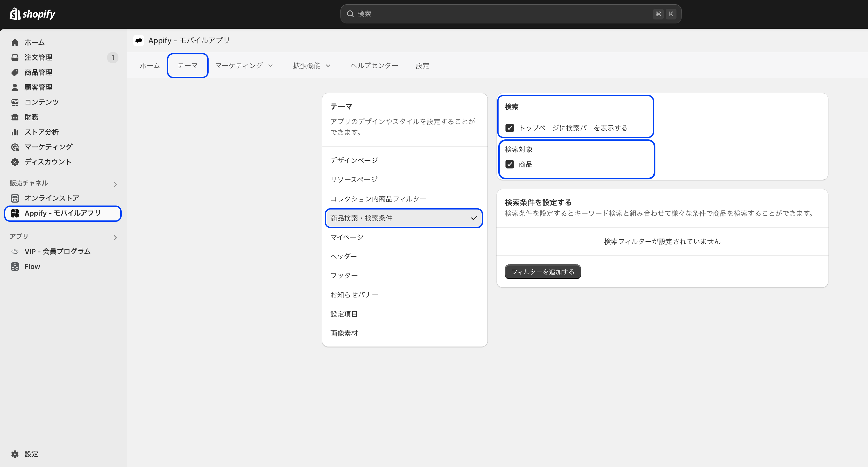Click the top 検索 search field
868x467 pixels.
pos(511,14)
